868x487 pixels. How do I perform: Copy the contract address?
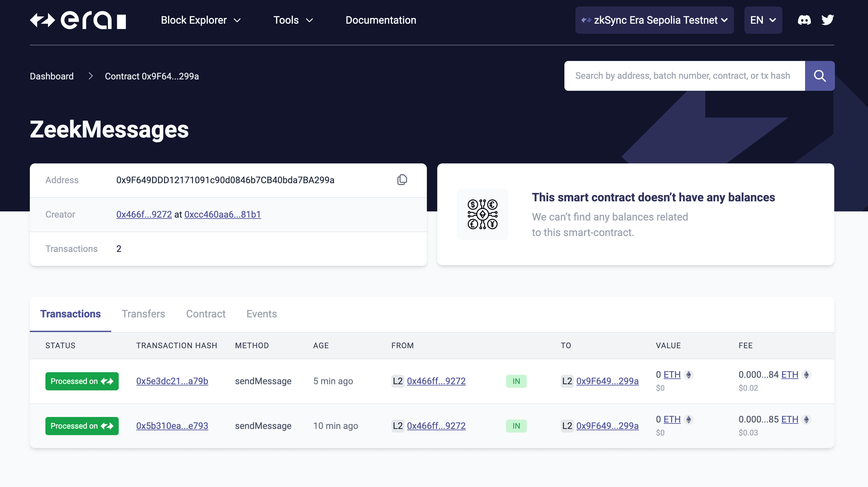[402, 180]
